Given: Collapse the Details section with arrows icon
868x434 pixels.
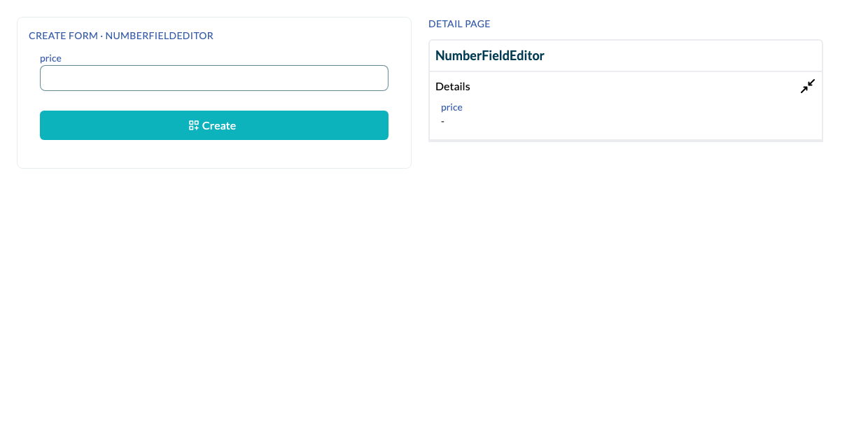Looking at the screenshot, I should coord(808,86).
